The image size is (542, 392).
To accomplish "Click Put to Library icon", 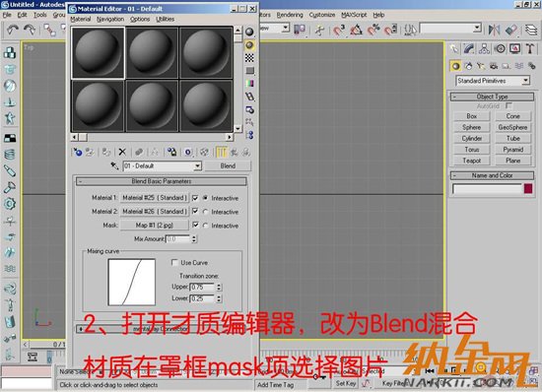I will (x=171, y=152).
